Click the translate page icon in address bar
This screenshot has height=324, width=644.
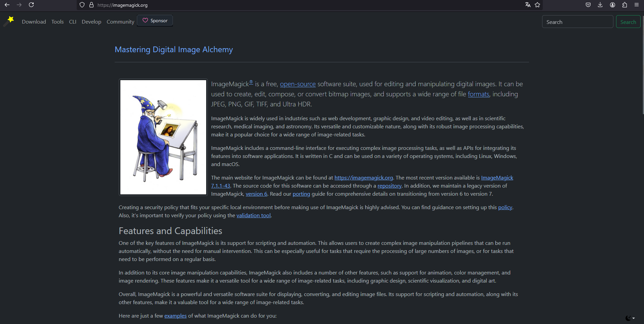[x=528, y=5]
